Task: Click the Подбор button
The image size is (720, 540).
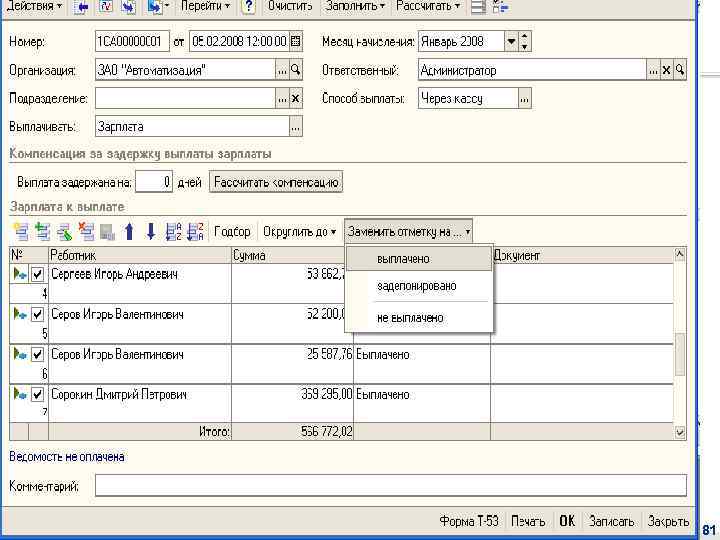Action: click(232, 231)
